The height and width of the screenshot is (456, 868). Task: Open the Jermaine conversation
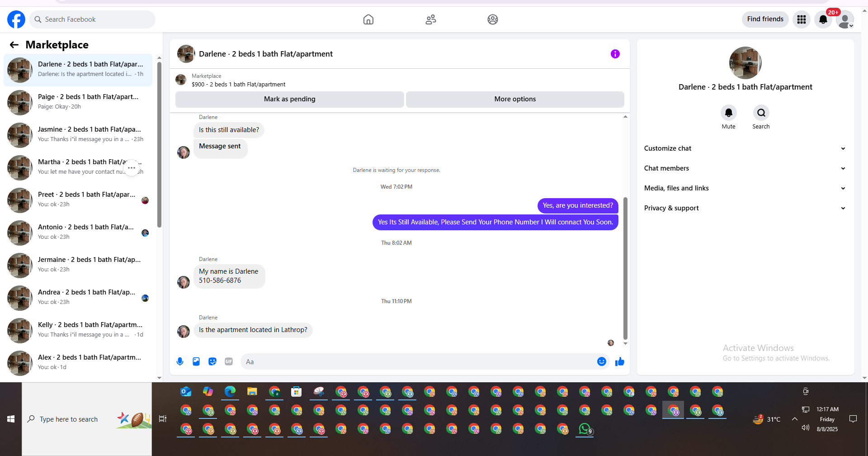[78, 266]
